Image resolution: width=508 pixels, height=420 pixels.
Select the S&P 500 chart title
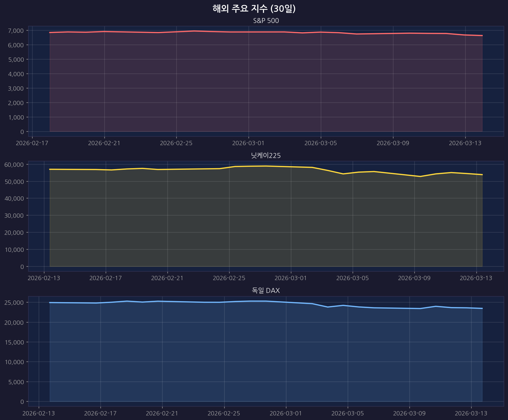(x=266, y=21)
